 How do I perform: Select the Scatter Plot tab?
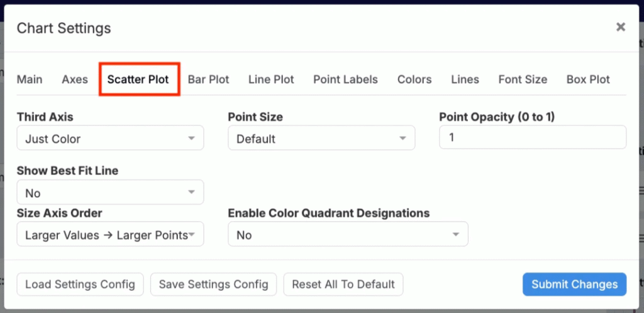(138, 79)
